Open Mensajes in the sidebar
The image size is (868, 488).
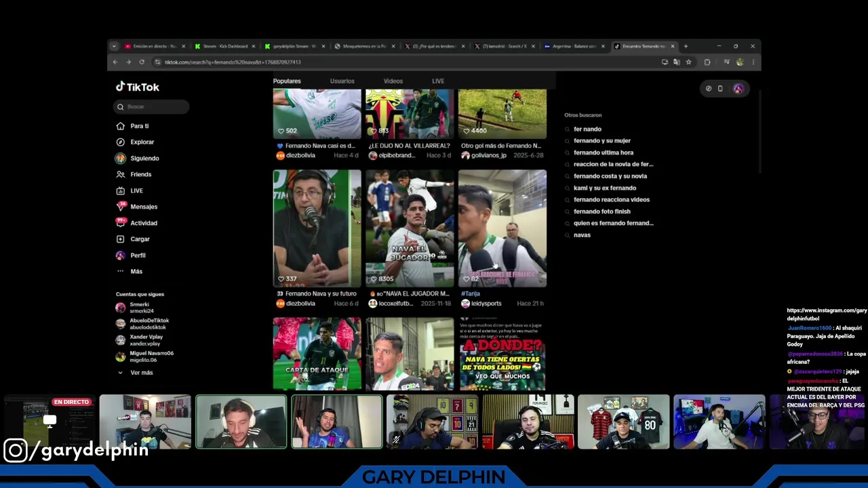pos(137,207)
